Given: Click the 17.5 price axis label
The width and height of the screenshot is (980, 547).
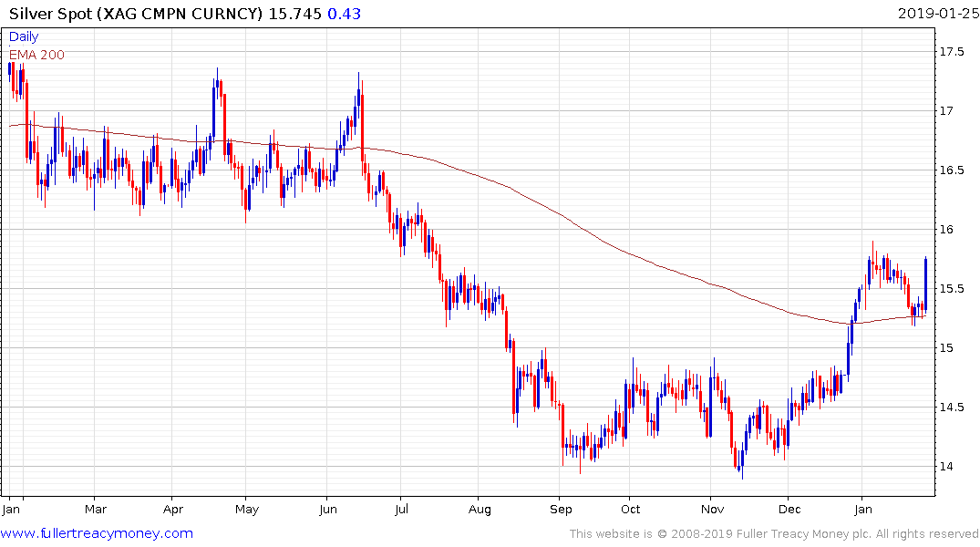Looking at the screenshot, I should click(951, 52).
